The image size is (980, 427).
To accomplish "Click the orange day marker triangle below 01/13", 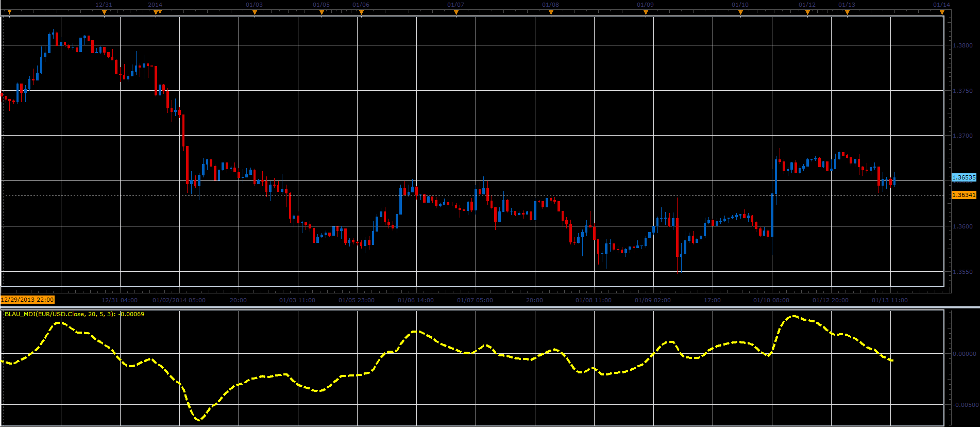I will click(x=847, y=13).
